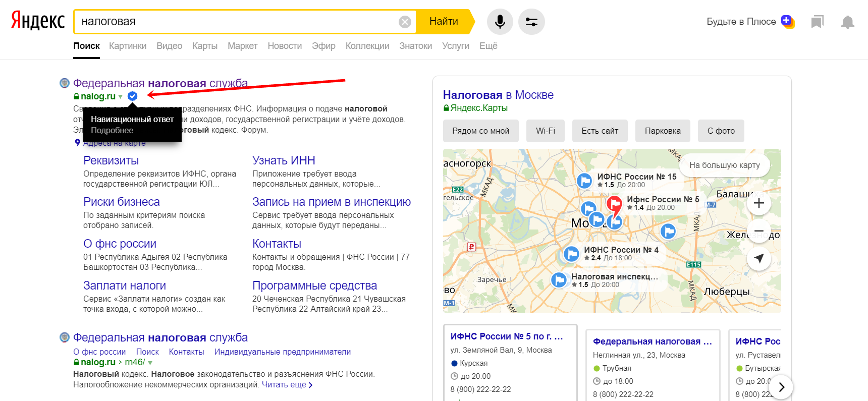Toggle the С фото filter chip
Screen dimensions: 868x401
point(721,131)
